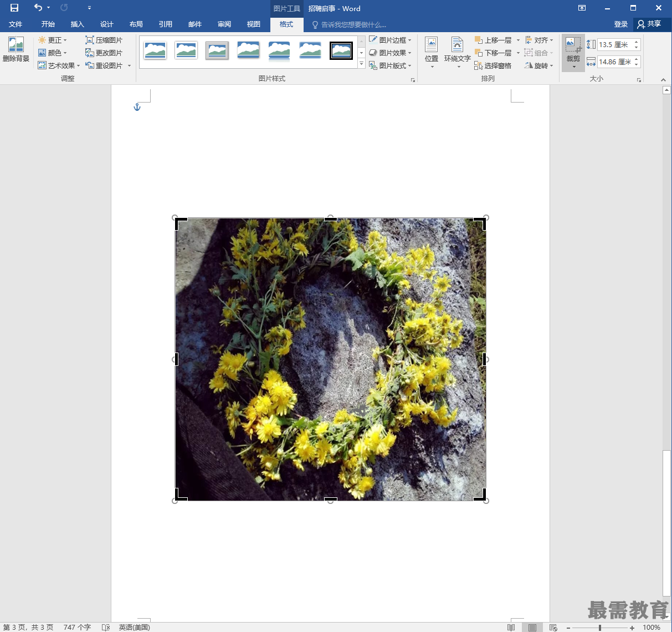Open the 对齐 (Align) dropdown
The height and width of the screenshot is (632, 672).
point(538,40)
